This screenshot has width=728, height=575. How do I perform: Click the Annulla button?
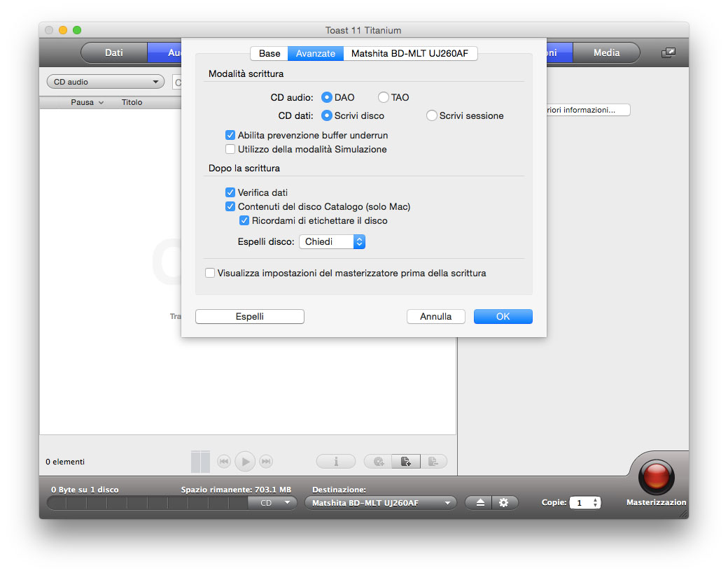(435, 316)
